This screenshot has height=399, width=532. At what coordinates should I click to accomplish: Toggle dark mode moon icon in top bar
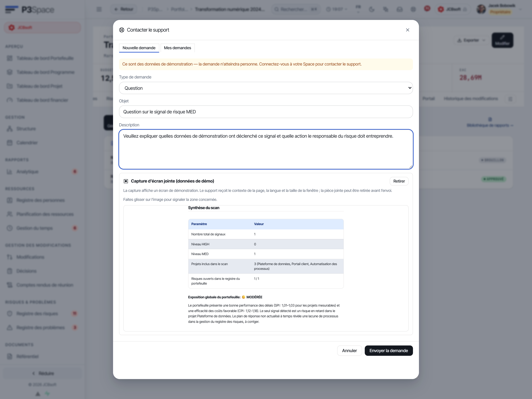tap(372, 9)
